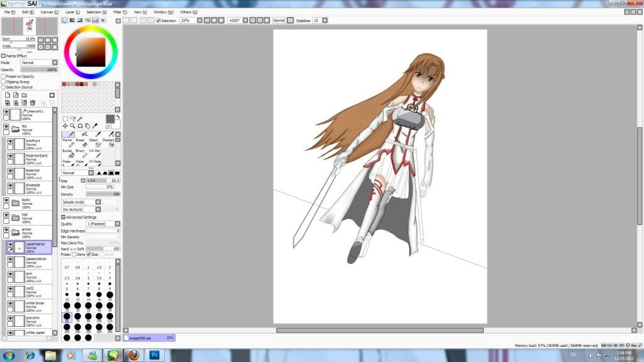Hide the Linework1 layer

[x=6, y=112]
